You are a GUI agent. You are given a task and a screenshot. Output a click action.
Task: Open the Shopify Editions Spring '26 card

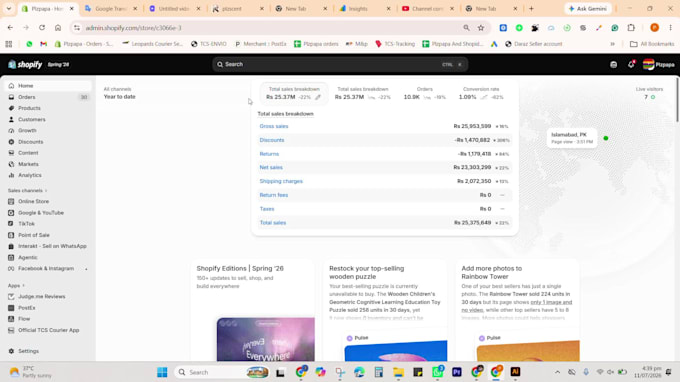(253, 310)
